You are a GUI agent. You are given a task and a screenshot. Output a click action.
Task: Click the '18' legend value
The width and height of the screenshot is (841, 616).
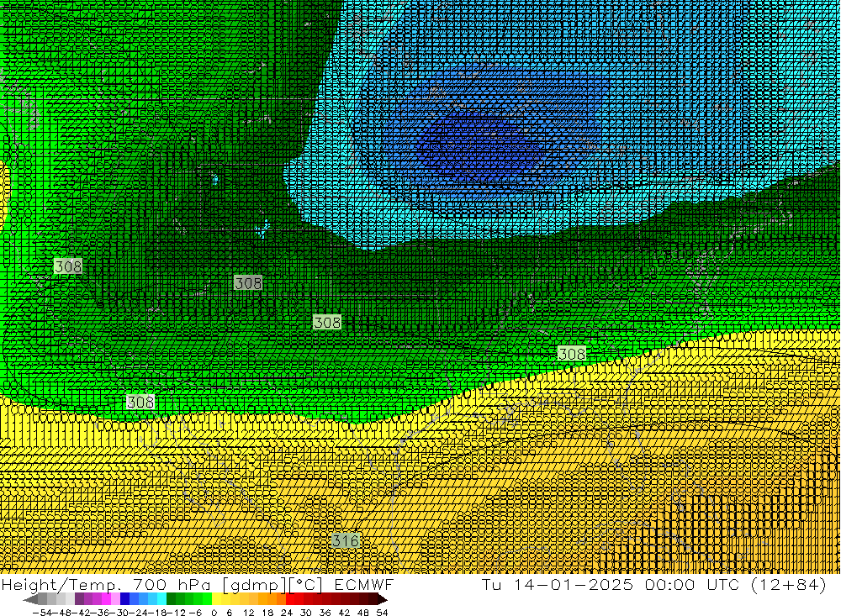267,613
